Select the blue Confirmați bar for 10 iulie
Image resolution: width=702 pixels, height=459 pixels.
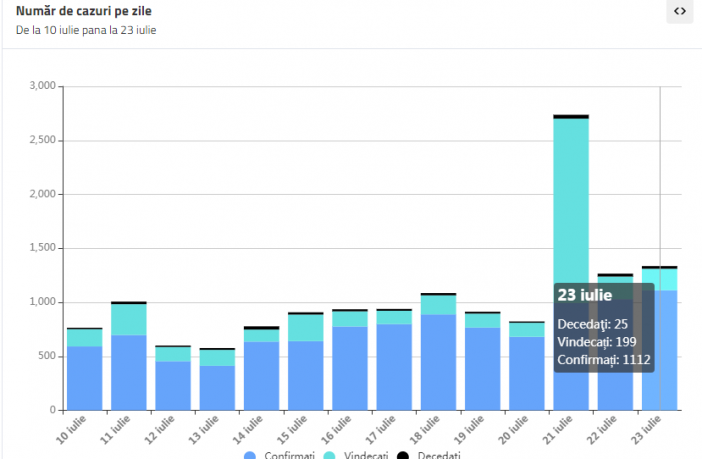coord(84,378)
